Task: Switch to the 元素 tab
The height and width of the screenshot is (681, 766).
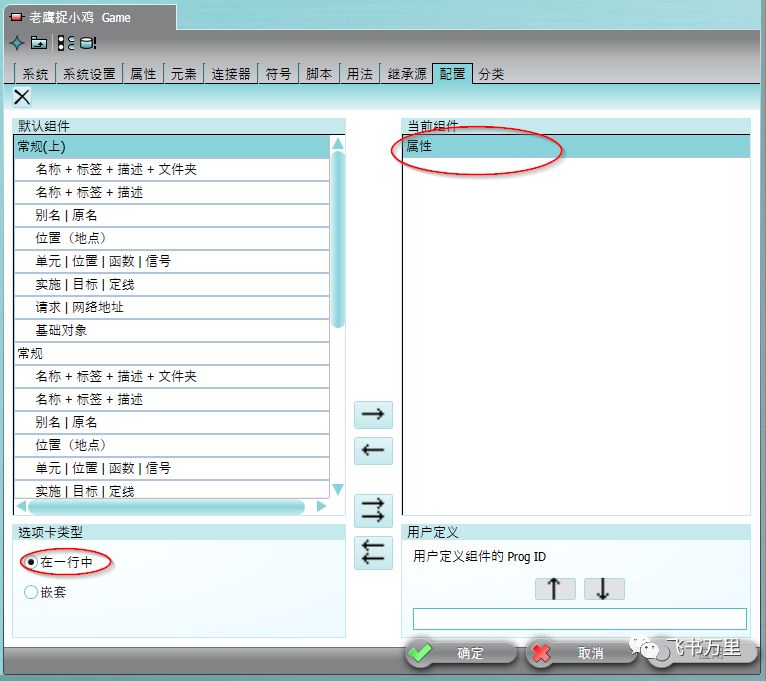Action: pyautogui.click(x=184, y=74)
